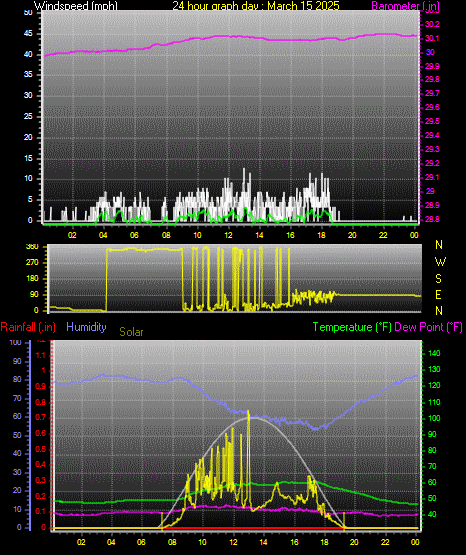Click the Windspeed (mph) axis title
The width and height of the screenshot is (466, 555).
pos(76,5)
